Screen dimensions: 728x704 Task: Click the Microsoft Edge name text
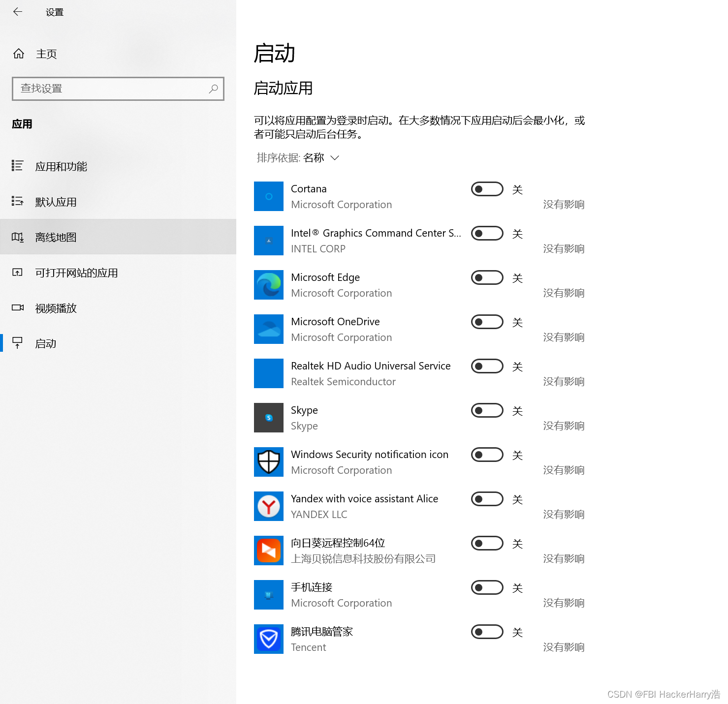[x=325, y=277]
